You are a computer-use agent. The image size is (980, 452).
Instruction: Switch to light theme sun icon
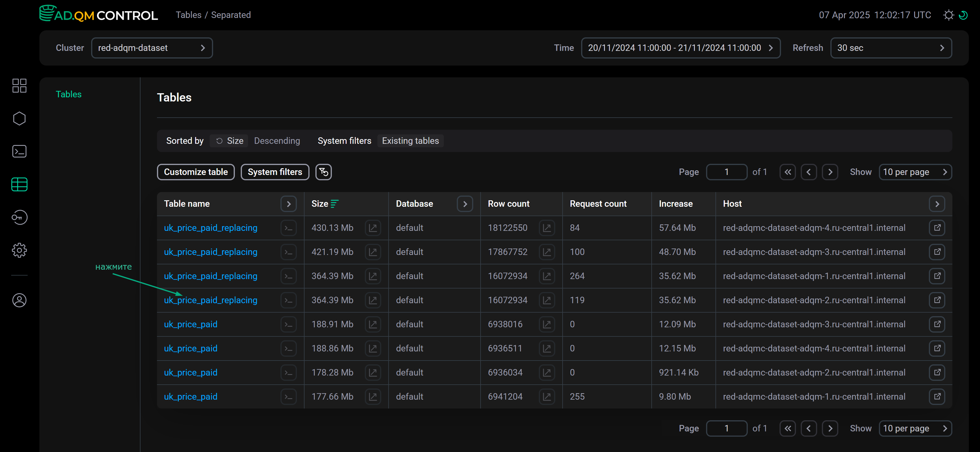[x=949, y=15]
